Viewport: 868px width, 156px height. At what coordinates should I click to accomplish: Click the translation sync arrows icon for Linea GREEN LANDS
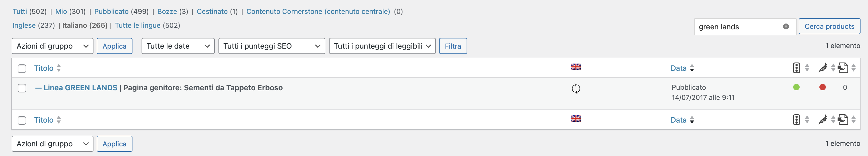tap(576, 89)
